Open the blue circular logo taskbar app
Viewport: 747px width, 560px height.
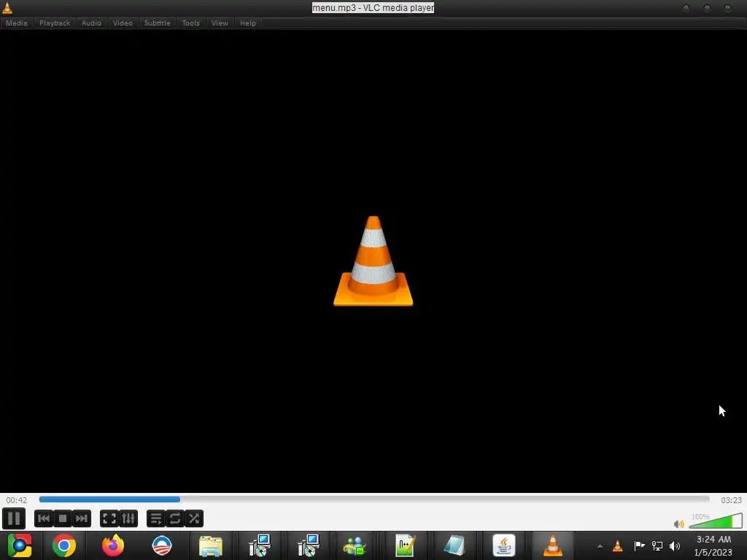click(x=162, y=545)
